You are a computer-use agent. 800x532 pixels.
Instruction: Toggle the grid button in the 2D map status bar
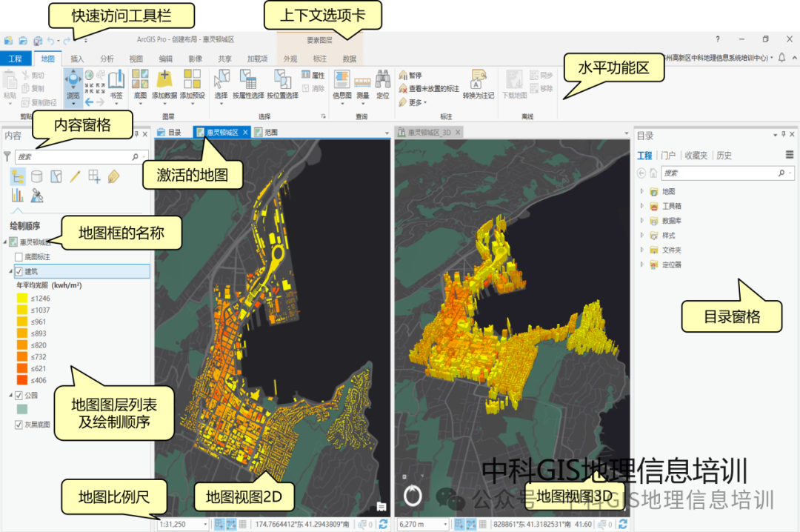(x=243, y=524)
